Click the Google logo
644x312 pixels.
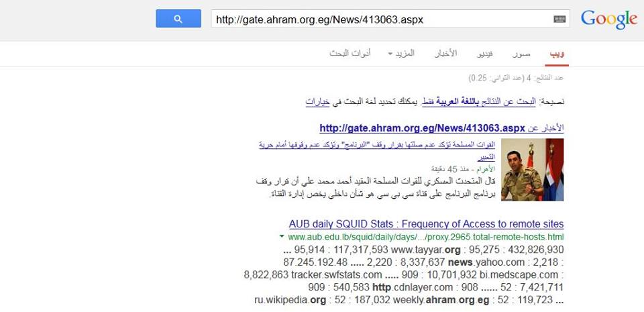608,19
